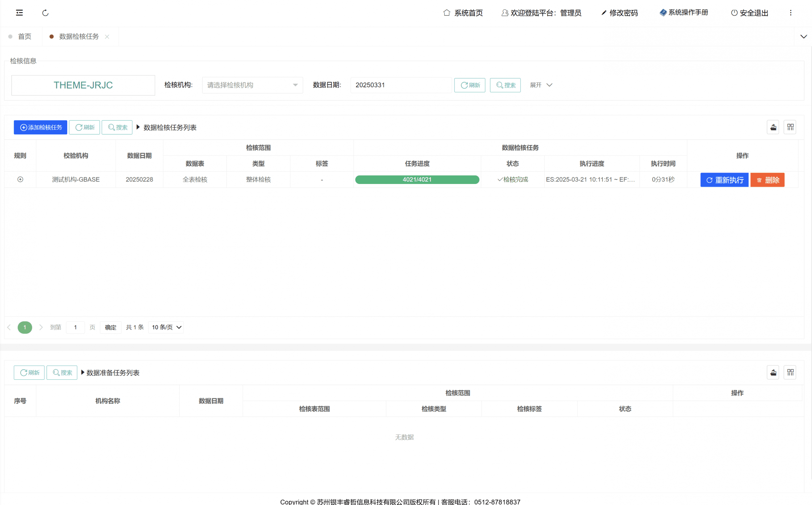Open column filter grid icon in task list

pos(790,127)
